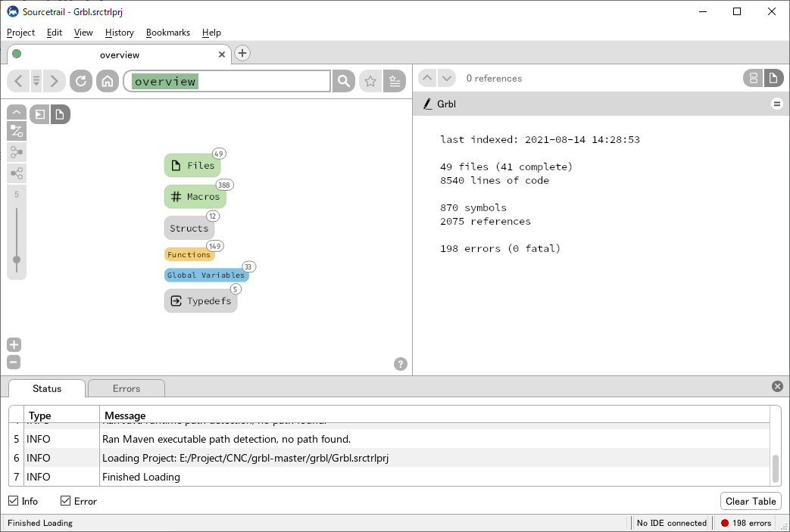The height and width of the screenshot is (532, 790).
Task: Select the overview tab
Action: [120, 54]
